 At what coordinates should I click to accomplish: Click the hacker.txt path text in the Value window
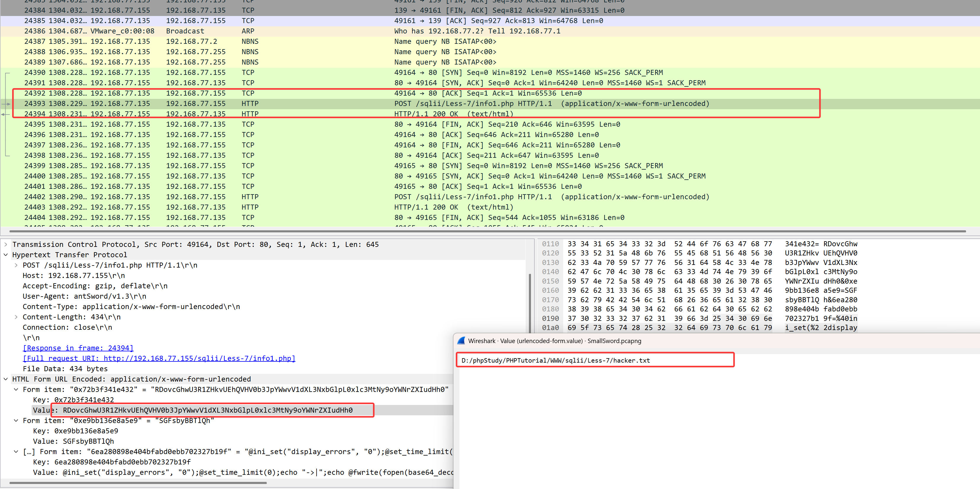pyautogui.click(x=556, y=360)
